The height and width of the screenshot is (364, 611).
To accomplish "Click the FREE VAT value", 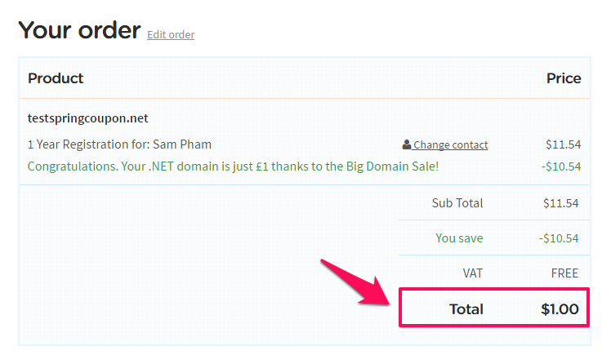I will (x=564, y=273).
